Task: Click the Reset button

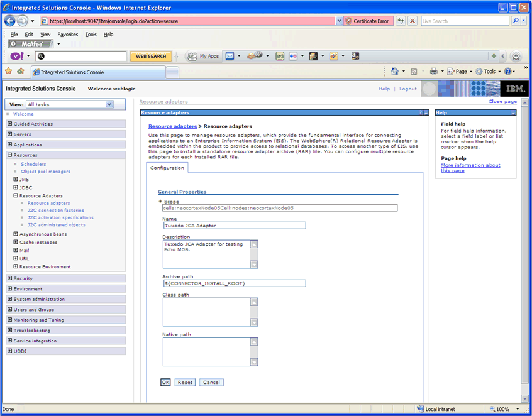Action: point(185,383)
